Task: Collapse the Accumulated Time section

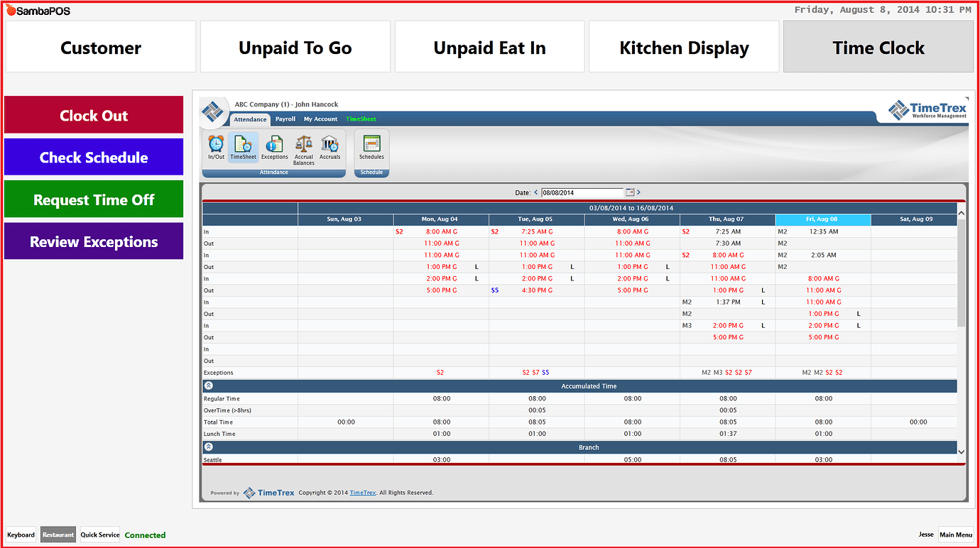Action: (x=209, y=386)
